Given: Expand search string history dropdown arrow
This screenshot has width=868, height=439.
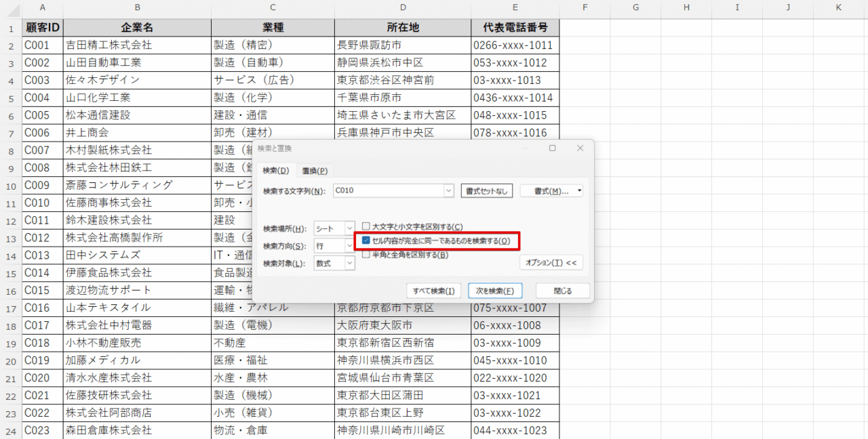Looking at the screenshot, I should tap(448, 191).
